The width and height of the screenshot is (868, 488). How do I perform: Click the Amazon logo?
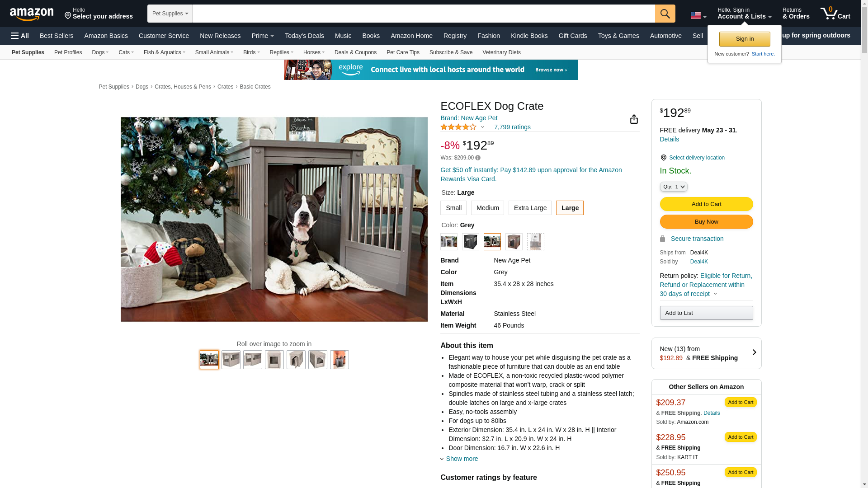point(31,14)
